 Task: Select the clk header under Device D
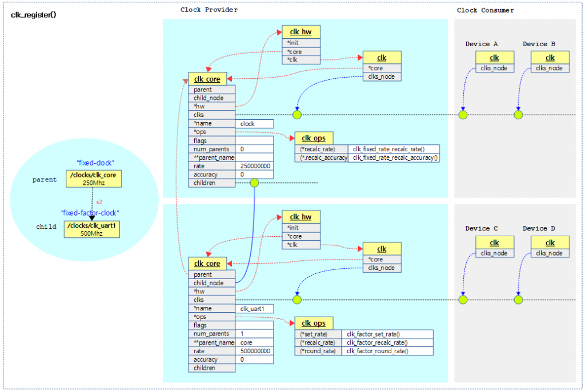(x=550, y=243)
